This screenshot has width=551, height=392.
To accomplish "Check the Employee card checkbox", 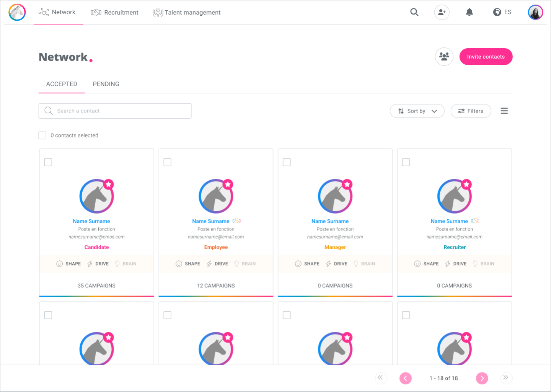I will click(168, 162).
